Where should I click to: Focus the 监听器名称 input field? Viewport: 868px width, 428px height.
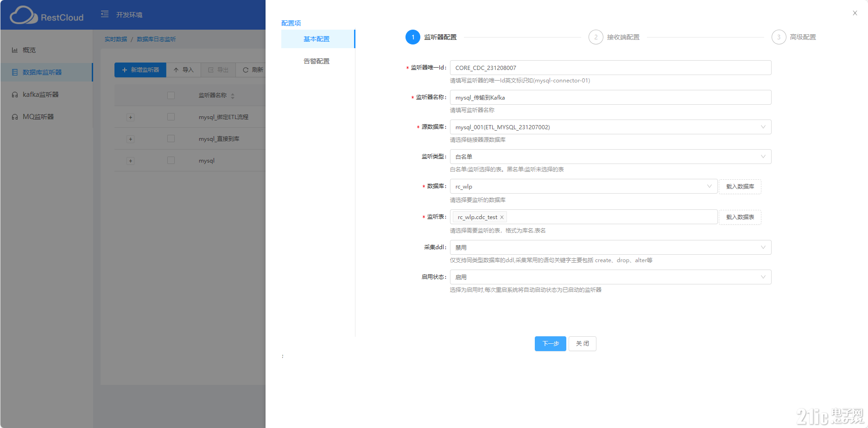coord(610,97)
